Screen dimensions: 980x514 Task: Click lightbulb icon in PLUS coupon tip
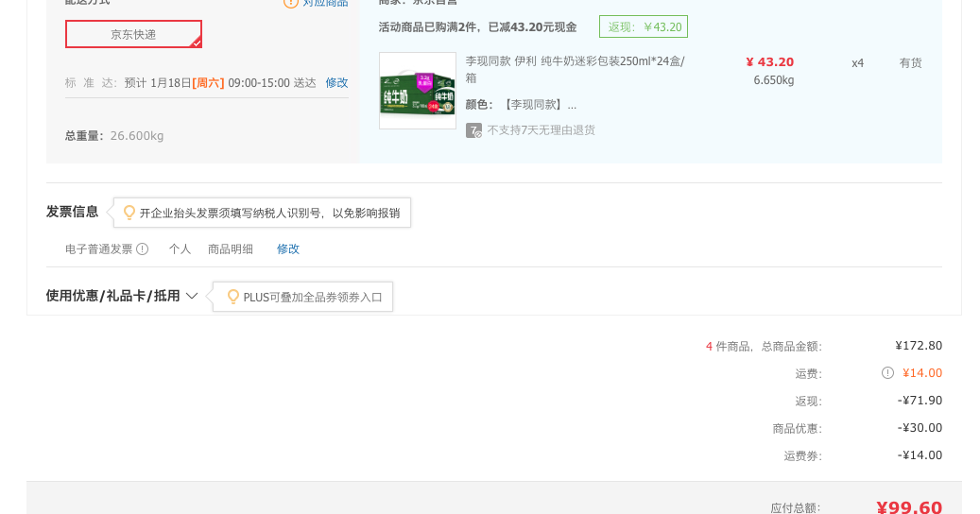coord(233,298)
